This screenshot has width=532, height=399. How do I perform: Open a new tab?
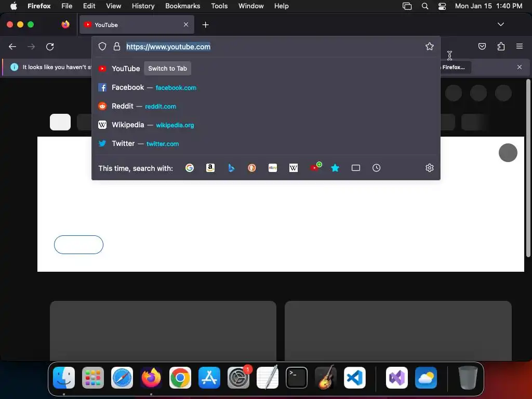pyautogui.click(x=205, y=25)
